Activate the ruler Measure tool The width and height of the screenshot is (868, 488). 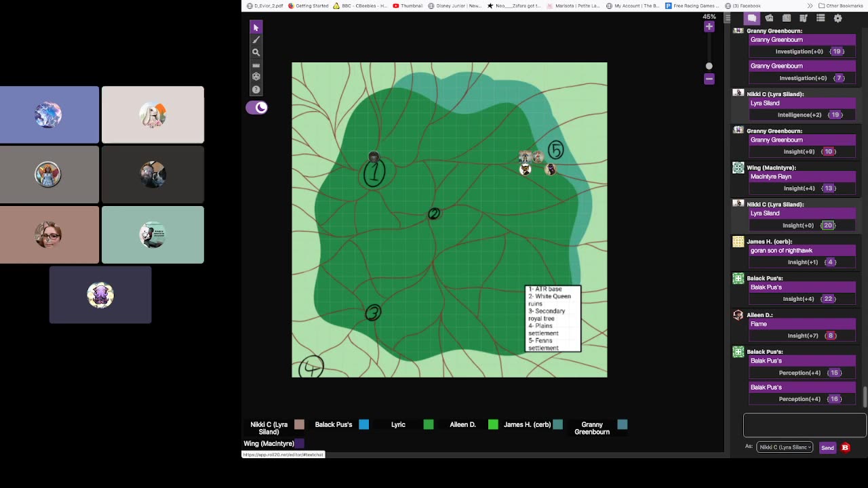coord(256,65)
